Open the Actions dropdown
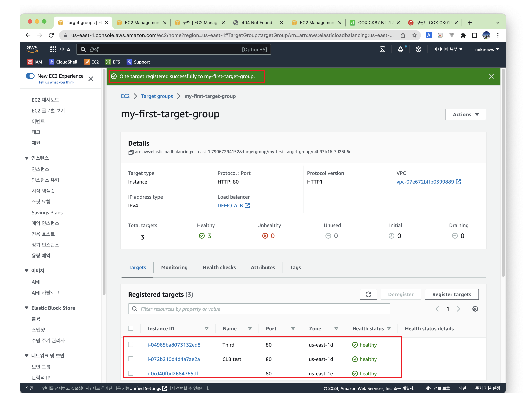Viewport: 526px width, 420px height. coord(465,114)
